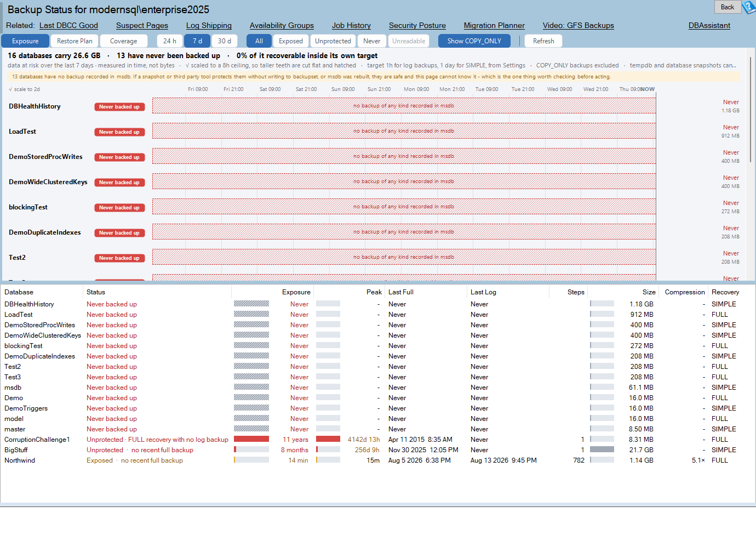
Task: Refresh the backup status view
Action: (x=543, y=41)
